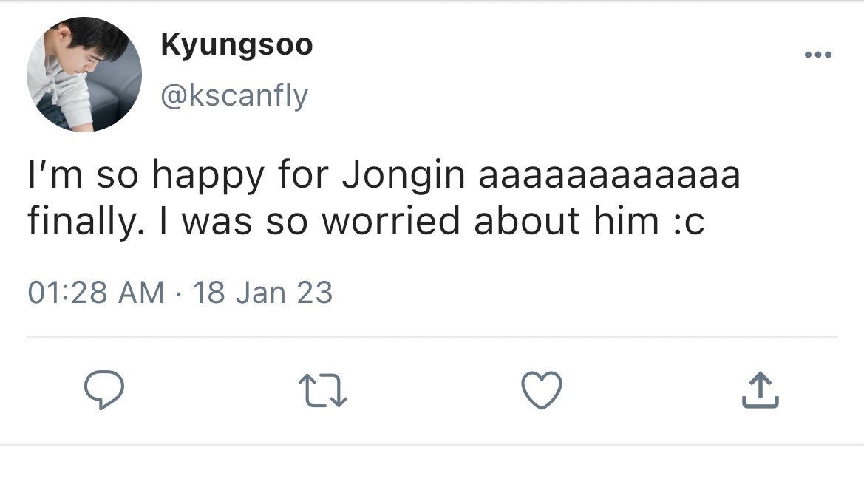The height and width of the screenshot is (504, 864).
Task: Retweet the post using the arrows icon
Action: tap(323, 390)
